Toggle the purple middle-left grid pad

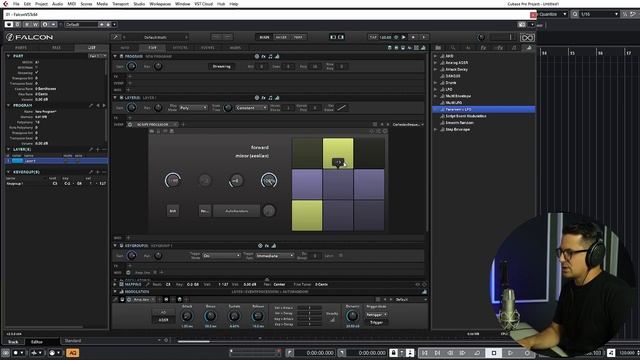307,184
